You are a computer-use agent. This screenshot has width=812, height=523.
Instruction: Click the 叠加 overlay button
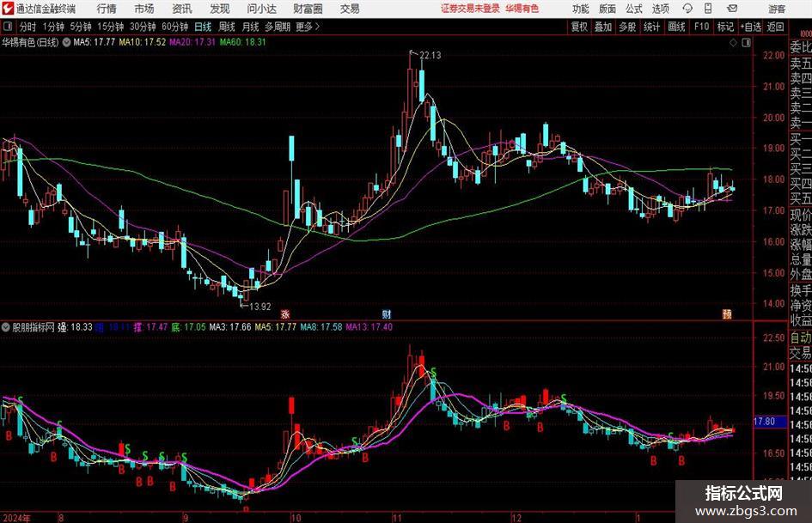point(603,27)
